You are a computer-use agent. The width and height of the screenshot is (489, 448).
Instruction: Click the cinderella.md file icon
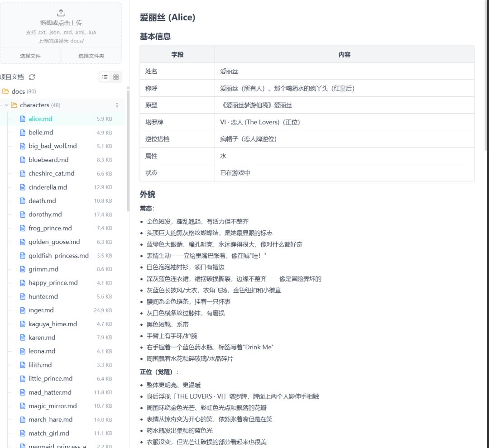pyautogui.click(x=23, y=187)
